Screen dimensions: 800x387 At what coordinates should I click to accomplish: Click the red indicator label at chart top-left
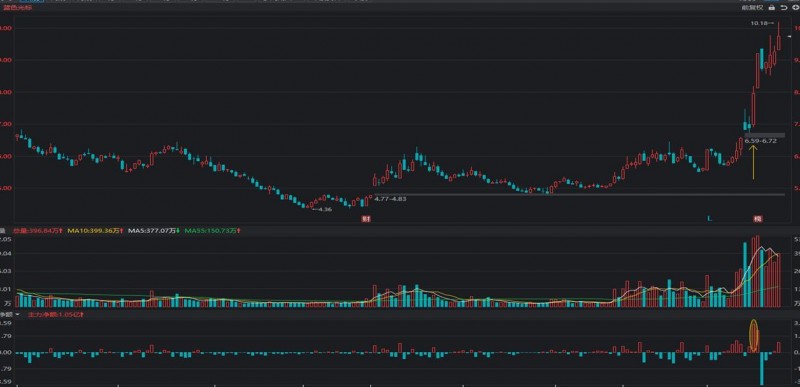17,8
